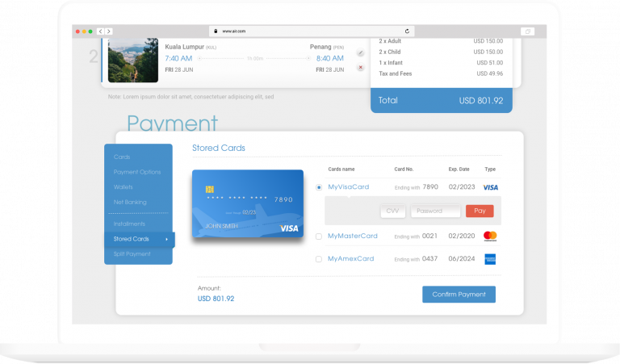Viewport: 620px width, 364px height.
Task: Click the 02/2023 expiry date
Action: click(x=462, y=187)
